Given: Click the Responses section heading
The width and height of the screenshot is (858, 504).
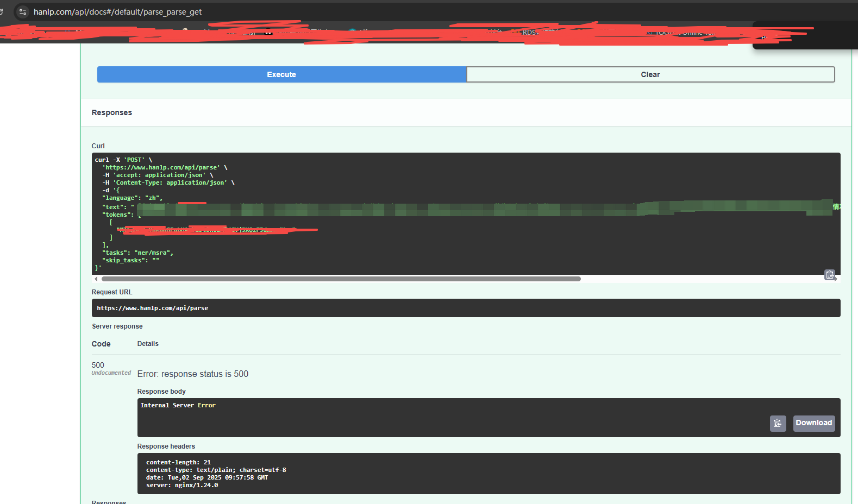Looking at the screenshot, I should coord(111,112).
